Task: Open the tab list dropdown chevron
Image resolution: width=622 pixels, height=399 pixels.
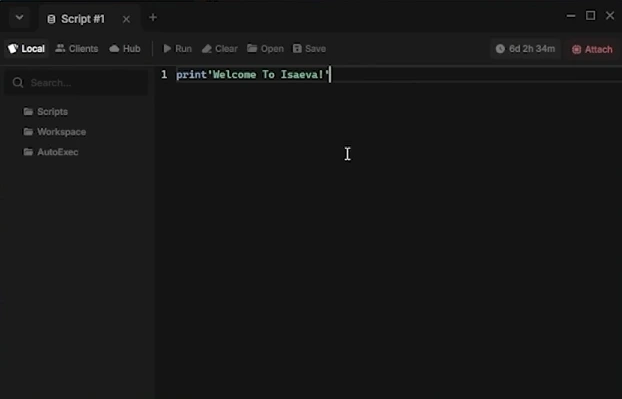Action: pyautogui.click(x=19, y=17)
